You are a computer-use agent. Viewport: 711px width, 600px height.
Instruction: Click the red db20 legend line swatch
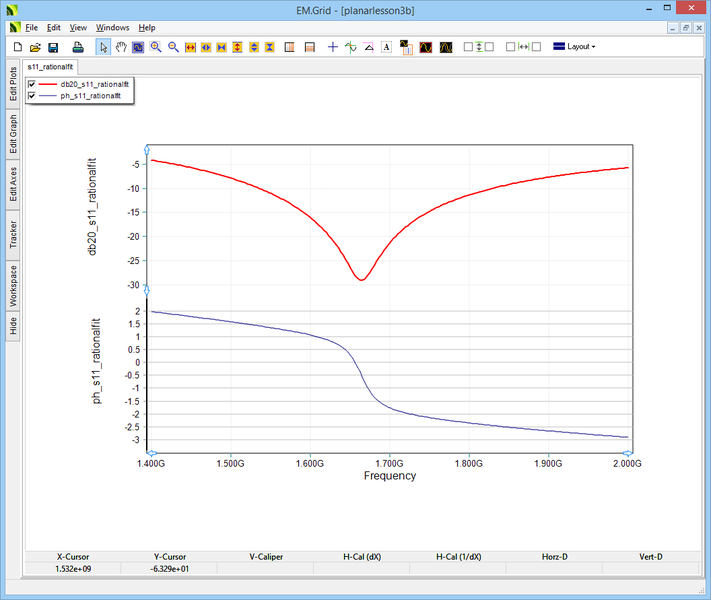click(x=48, y=84)
